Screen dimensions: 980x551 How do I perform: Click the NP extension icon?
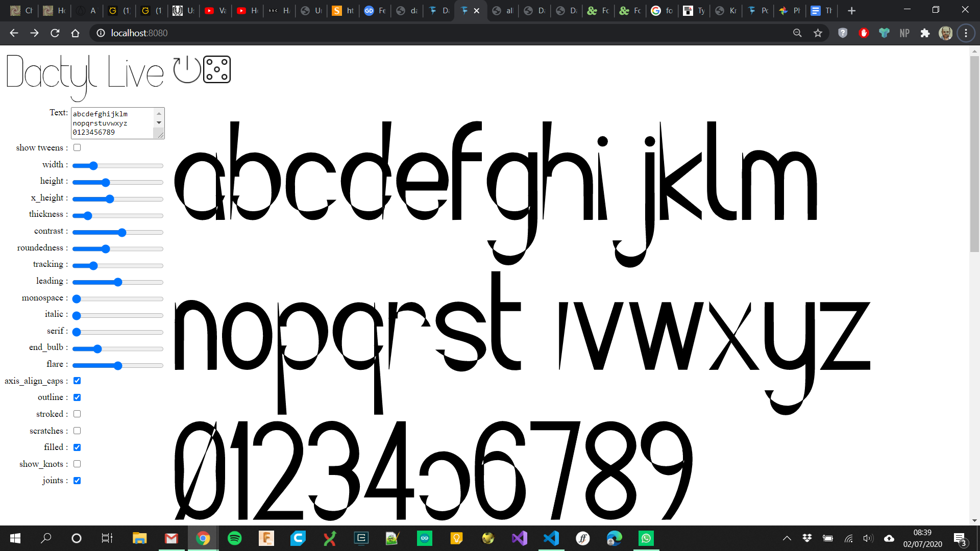904,33
